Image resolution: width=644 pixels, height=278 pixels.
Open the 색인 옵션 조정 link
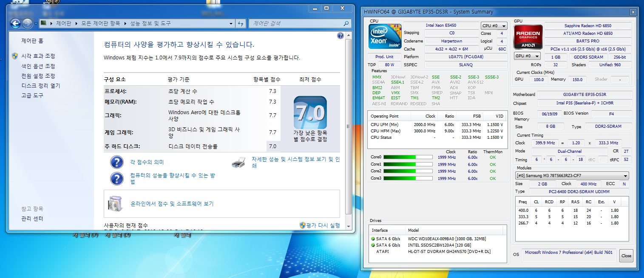(x=38, y=66)
